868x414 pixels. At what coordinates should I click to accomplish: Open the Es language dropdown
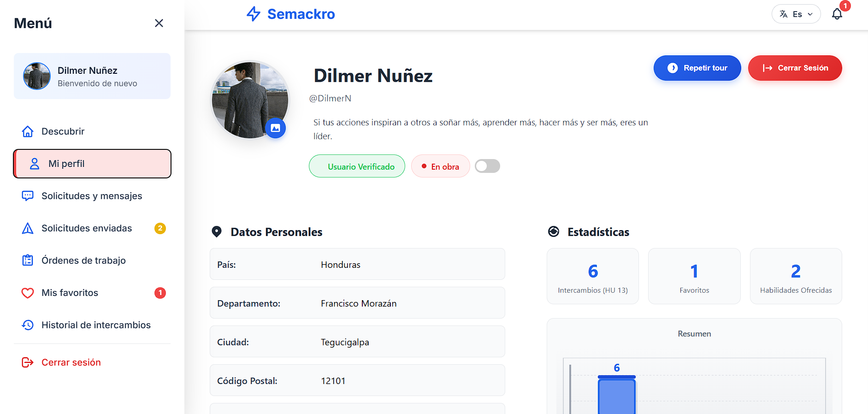point(796,14)
